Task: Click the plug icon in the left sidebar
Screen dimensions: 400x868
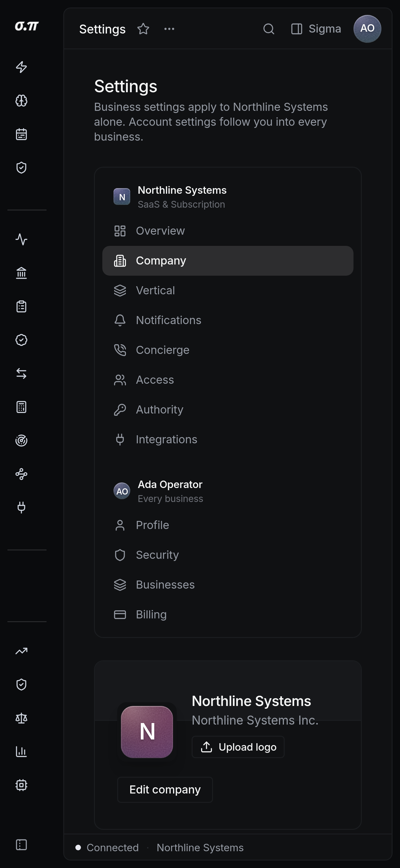Action: pos(21,508)
